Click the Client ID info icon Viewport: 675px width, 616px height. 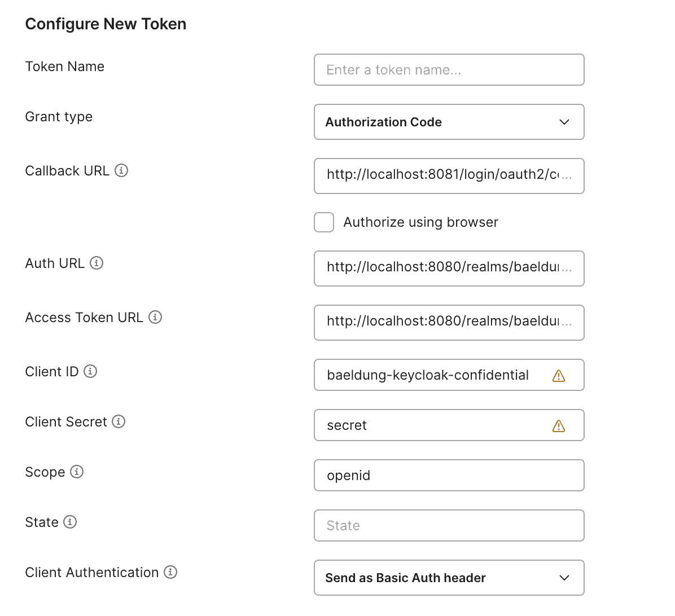[90, 371]
